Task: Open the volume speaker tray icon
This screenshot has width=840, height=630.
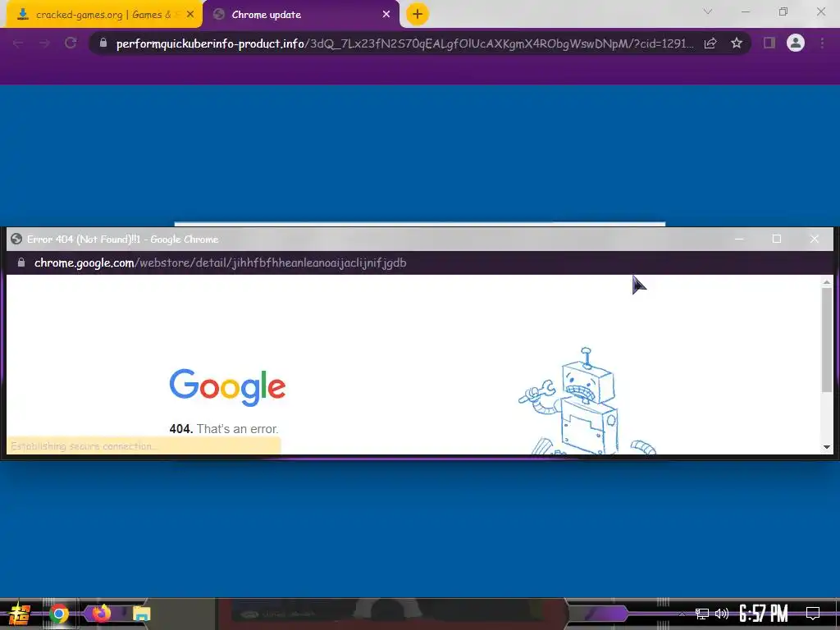Action: pyautogui.click(x=722, y=614)
